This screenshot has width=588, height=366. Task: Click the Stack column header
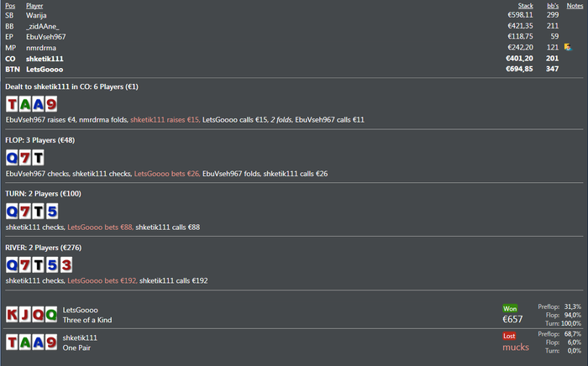click(525, 6)
